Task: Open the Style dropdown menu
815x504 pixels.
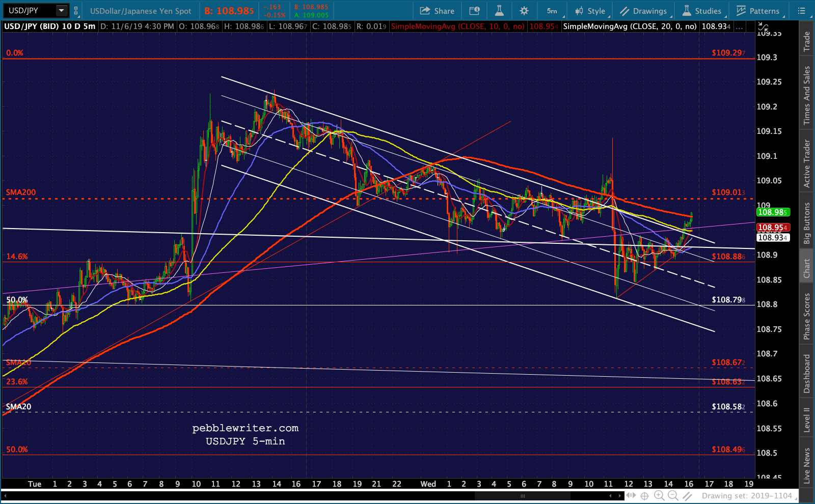Action: pyautogui.click(x=590, y=11)
